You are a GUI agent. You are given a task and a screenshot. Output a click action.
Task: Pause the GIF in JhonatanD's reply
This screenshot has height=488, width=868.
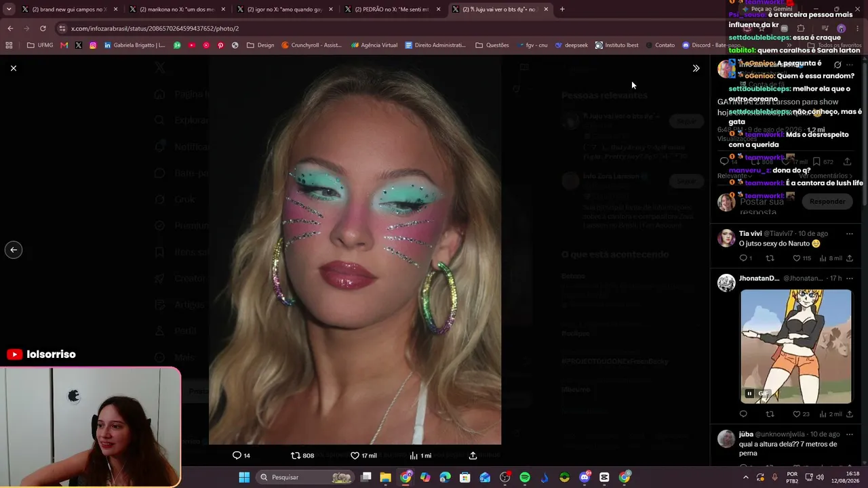[749, 394]
